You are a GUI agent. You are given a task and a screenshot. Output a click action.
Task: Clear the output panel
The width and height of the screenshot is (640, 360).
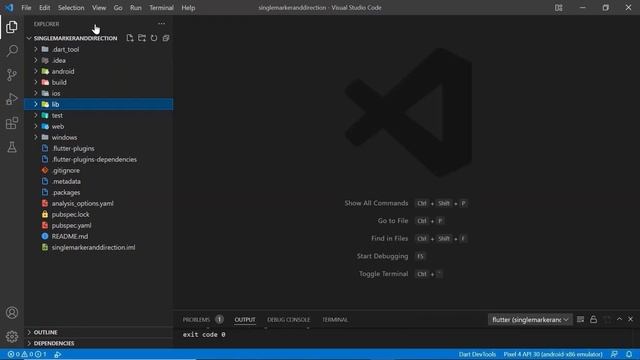580,320
